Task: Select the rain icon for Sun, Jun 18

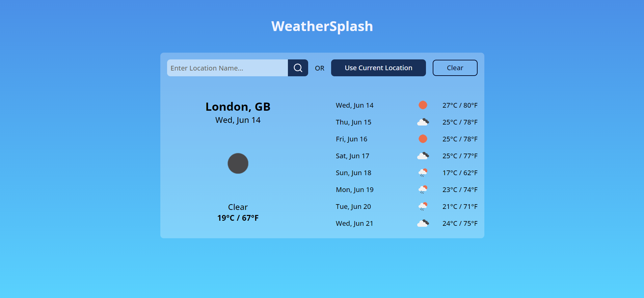Action: pyautogui.click(x=423, y=172)
